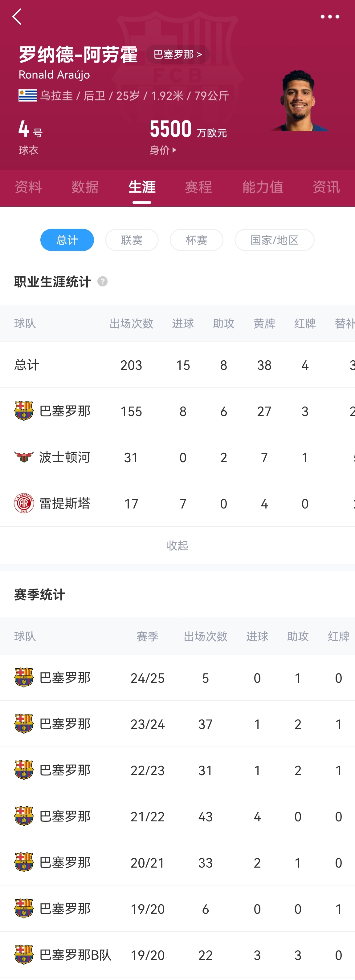Select the 总计 filter pill
This screenshot has width=355, height=980.
[x=67, y=240]
